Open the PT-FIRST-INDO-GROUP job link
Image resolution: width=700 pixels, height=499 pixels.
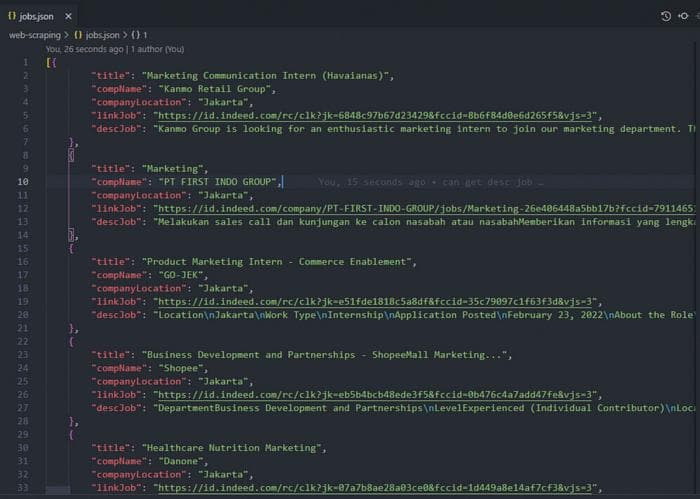(x=426, y=208)
